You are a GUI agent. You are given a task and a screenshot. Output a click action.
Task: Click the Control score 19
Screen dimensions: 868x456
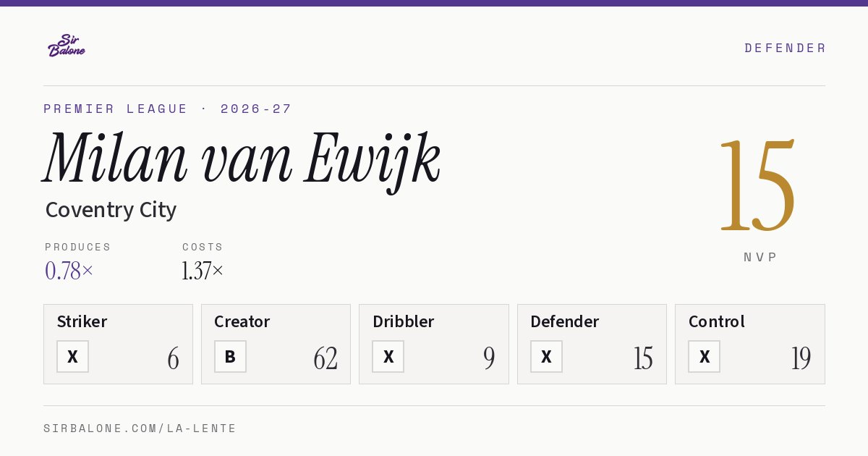(801, 358)
